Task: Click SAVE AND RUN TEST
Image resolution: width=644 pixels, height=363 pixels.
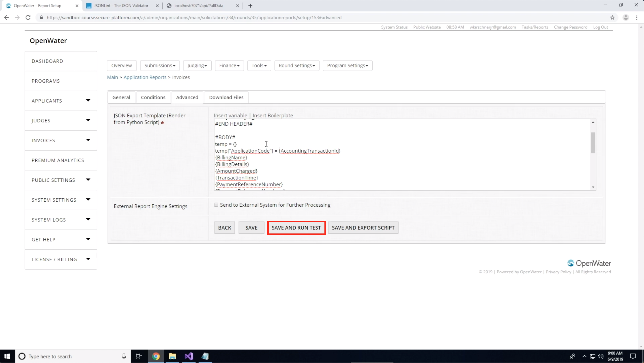Action: [x=296, y=228]
